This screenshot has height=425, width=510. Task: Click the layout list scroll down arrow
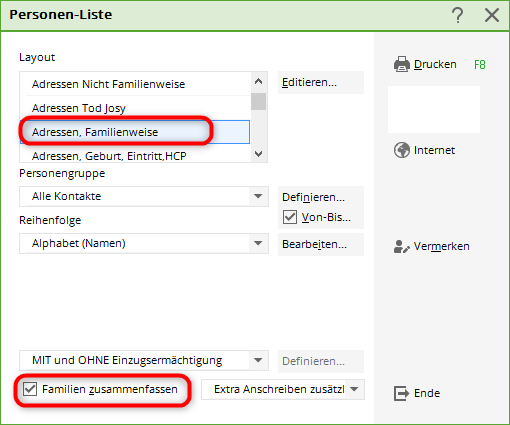tap(258, 154)
